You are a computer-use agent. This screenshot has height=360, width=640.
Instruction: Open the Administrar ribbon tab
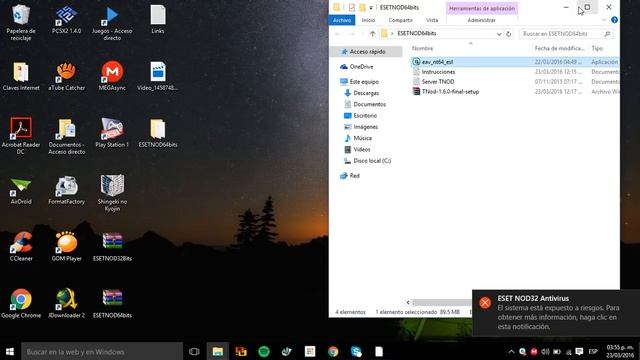click(x=482, y=20)
